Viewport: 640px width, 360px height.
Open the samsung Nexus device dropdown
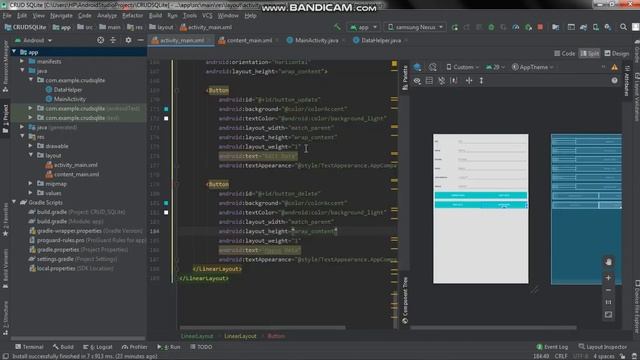415,27
